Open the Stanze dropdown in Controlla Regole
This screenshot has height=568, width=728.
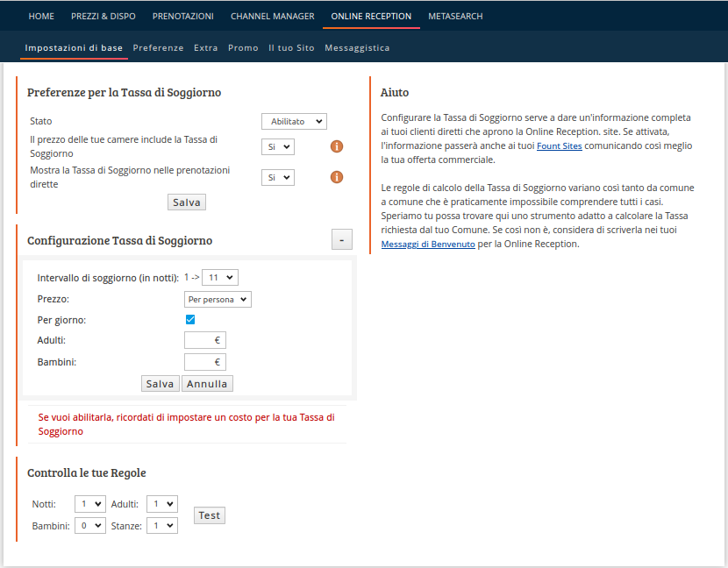[161, 526]
